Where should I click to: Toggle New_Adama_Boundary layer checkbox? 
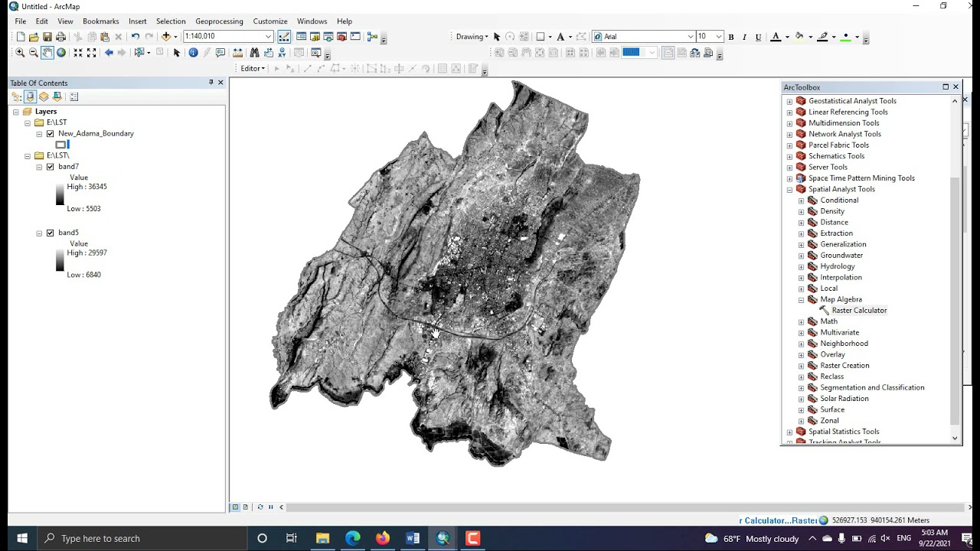coord(51,133)
